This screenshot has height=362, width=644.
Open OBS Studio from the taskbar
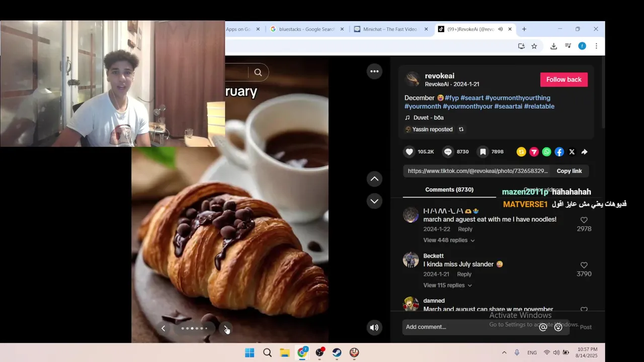(x=319, y=352)
